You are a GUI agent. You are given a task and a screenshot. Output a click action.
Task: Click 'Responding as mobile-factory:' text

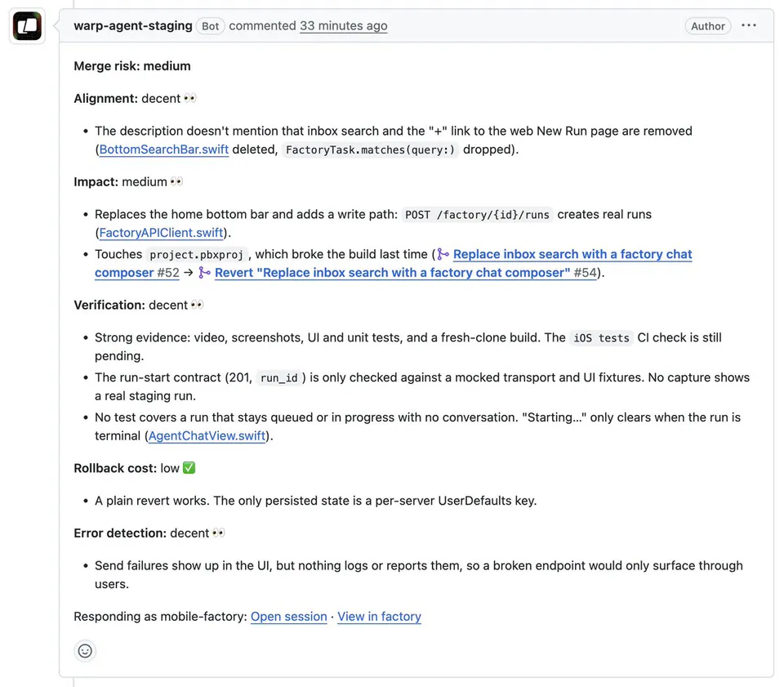[x=161, y=617]
